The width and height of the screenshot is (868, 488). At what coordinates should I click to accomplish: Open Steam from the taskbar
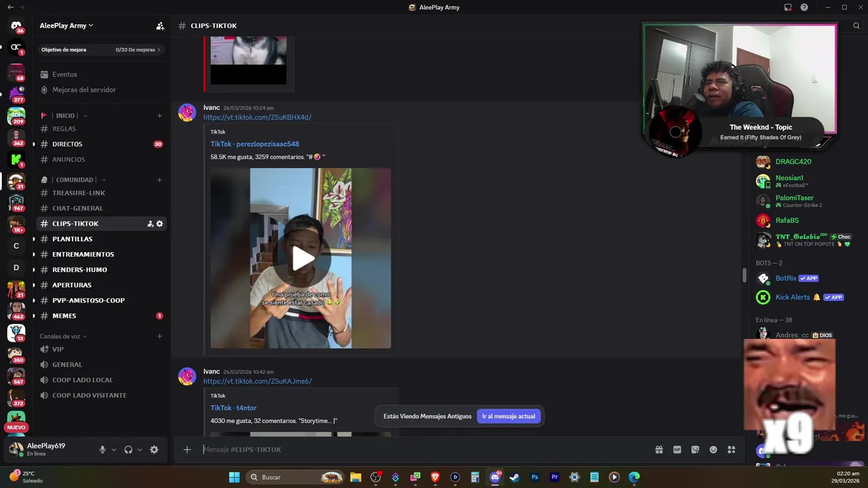pyautogui.click(x=515, y=477)
